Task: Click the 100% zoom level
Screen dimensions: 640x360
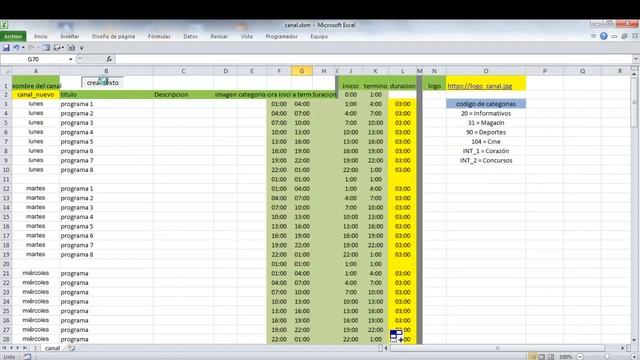Action: [566, 357]
